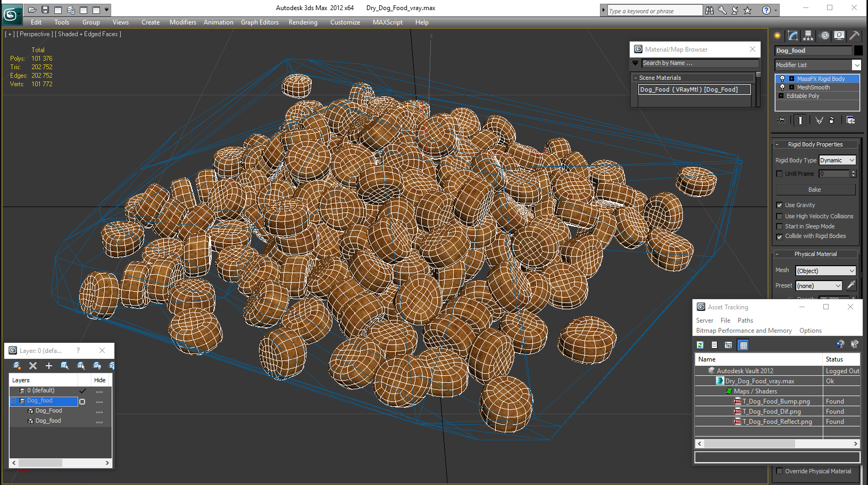
Task: Open the Modifiers menu
Action: pyautogui.click(x=182, y=22)
